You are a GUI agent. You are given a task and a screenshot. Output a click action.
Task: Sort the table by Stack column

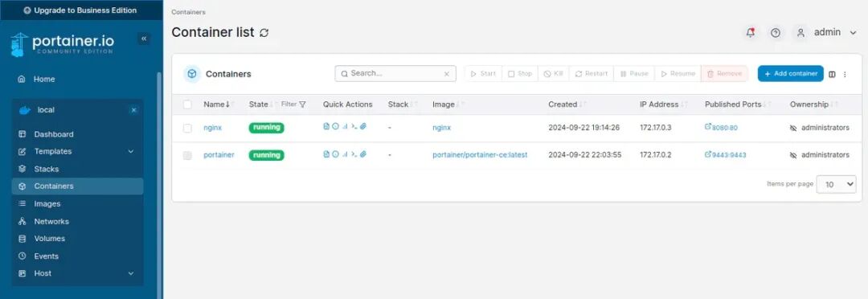[x=403, y=104]
